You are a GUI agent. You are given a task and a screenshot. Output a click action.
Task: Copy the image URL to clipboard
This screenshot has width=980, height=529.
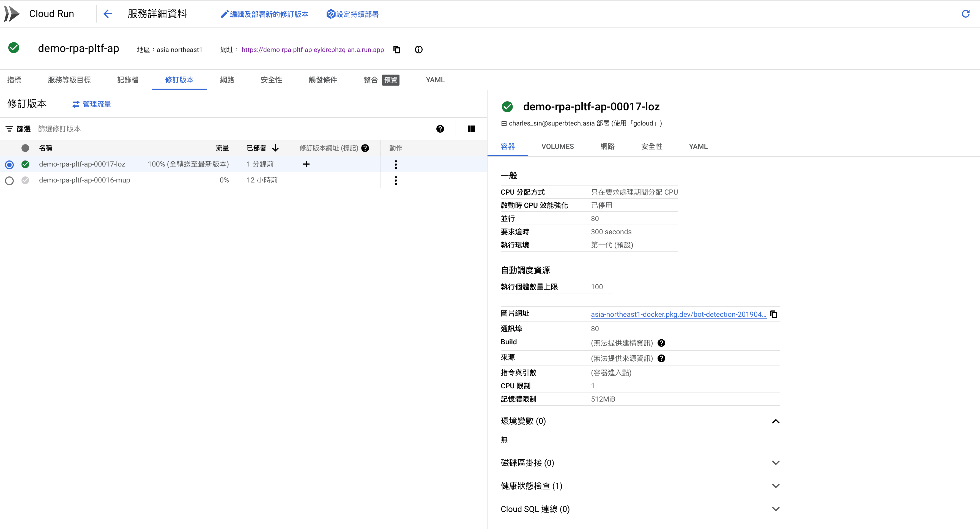(774, 314)
